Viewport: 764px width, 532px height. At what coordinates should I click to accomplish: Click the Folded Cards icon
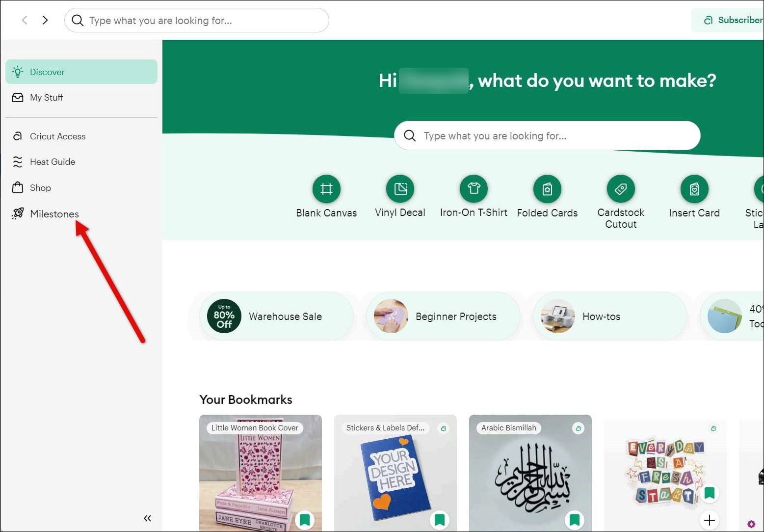(x=547, y=189)
